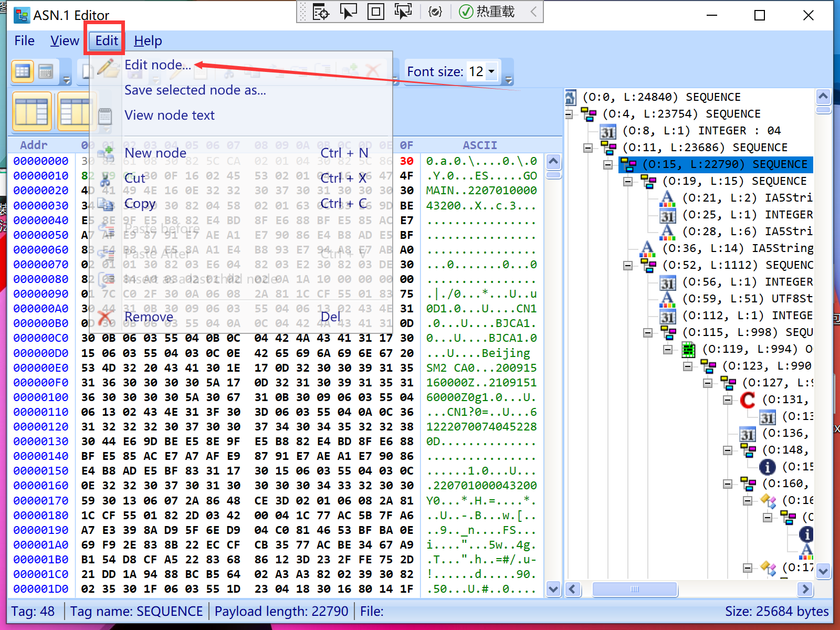The width and height of the screenshot is (840, 630).
Task: Open the Live Visual Tree icon
Action: (x=321, y=12)
